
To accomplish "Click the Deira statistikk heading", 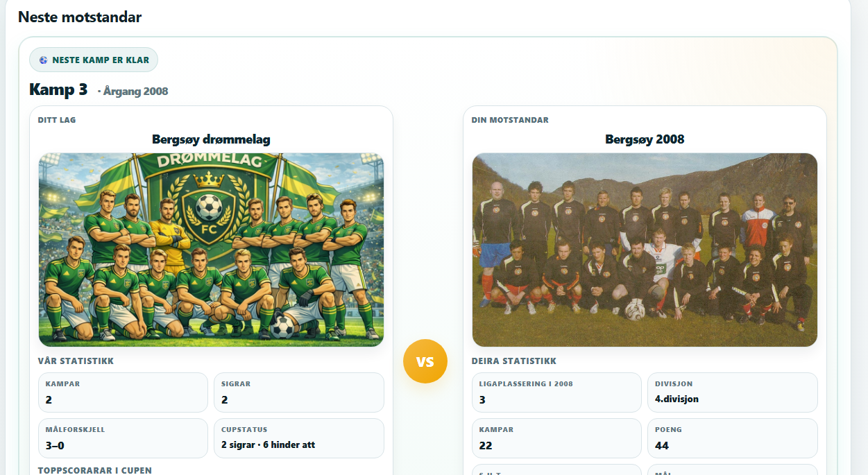I will [513, 361].
